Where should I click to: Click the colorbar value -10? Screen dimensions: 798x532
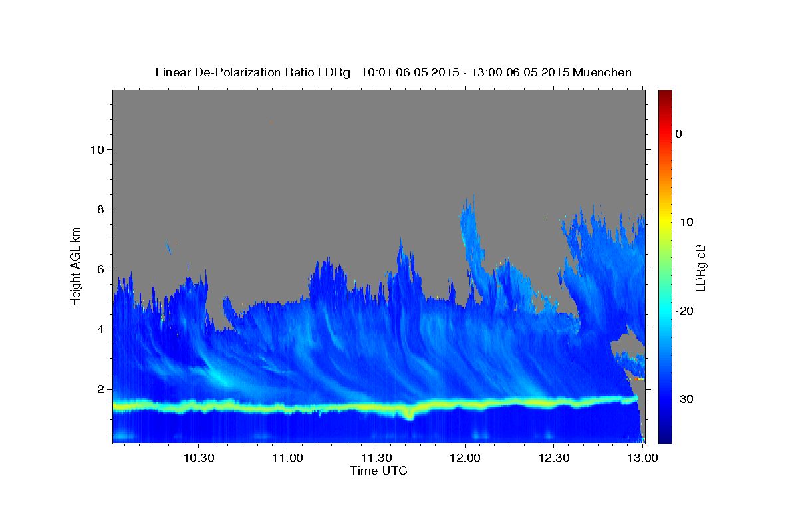[684, 222]
